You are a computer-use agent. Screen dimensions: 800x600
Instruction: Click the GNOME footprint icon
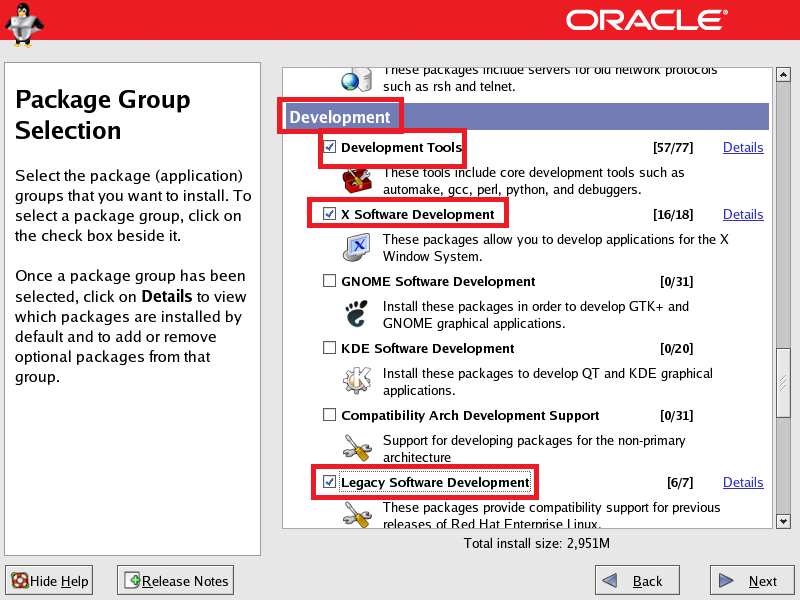[356, 314]
